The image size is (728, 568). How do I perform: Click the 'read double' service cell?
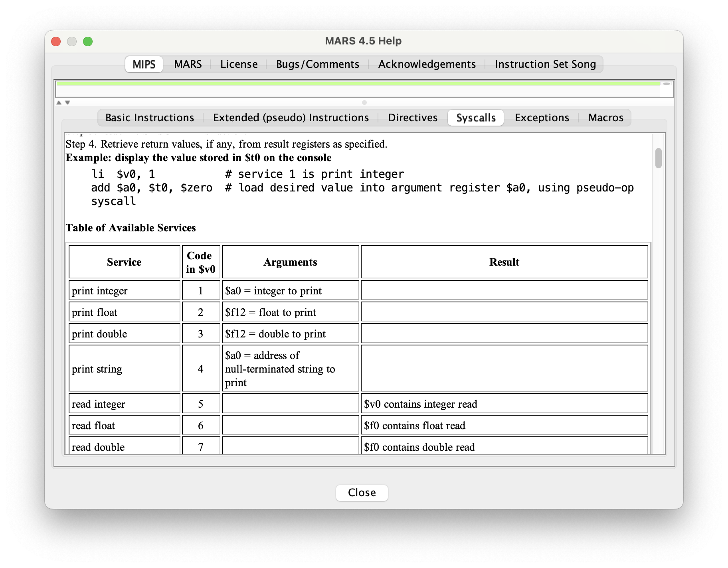coord(125,446)
